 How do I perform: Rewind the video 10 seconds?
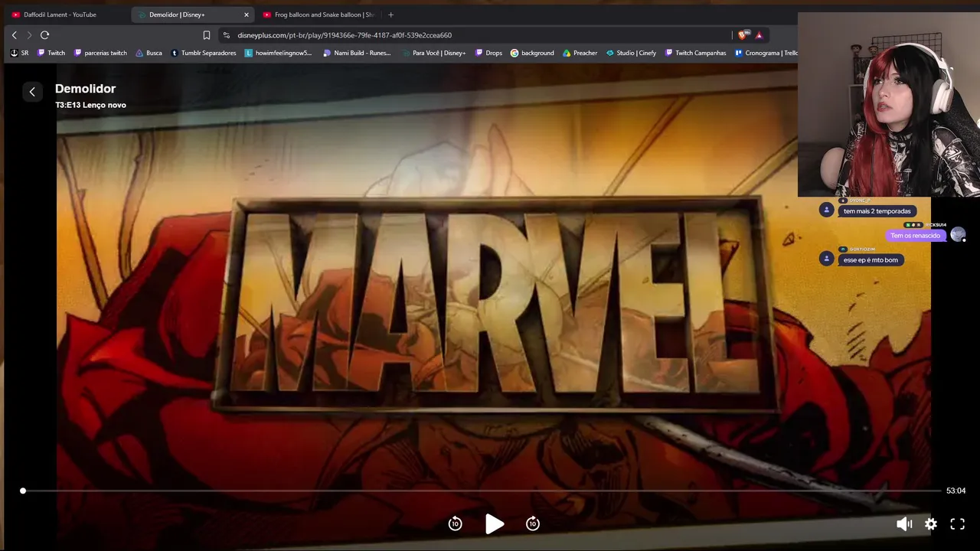pos(456,523)
